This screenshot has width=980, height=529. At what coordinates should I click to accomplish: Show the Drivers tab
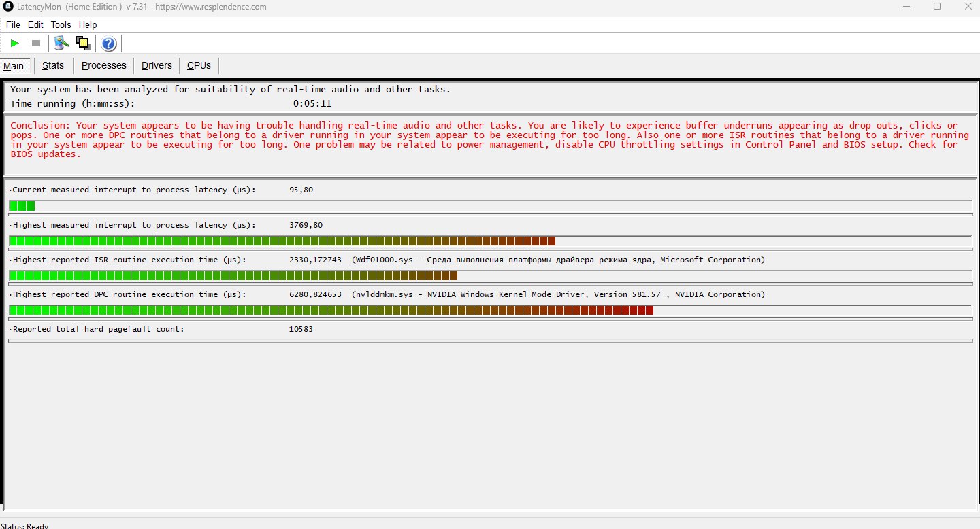[x=157, y=65]
